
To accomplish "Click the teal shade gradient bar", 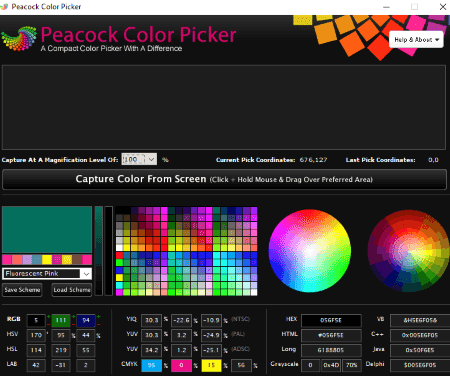I will pyautogui.click(x=99, y=251).
